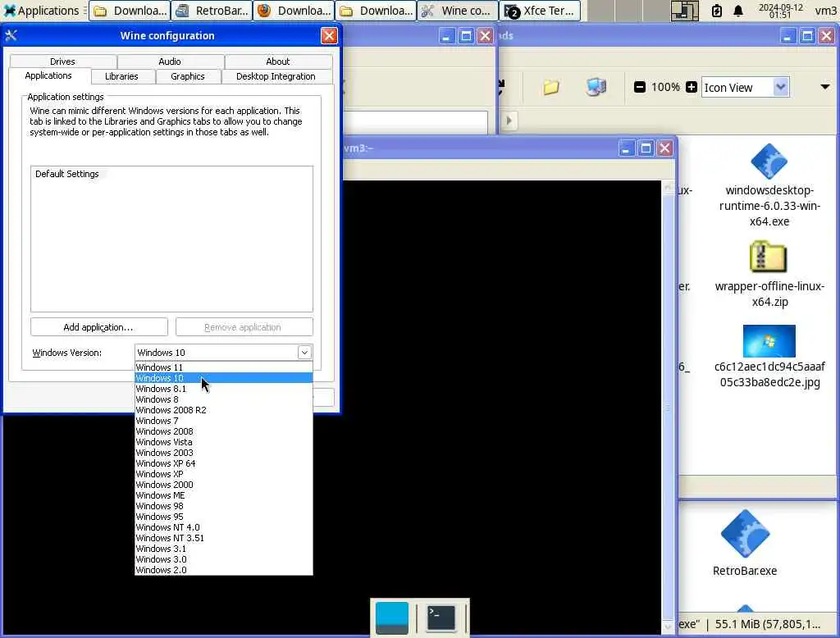Collapse the Windows Version combo box arrow
840x638 pixels.
(x=304, y=353)
